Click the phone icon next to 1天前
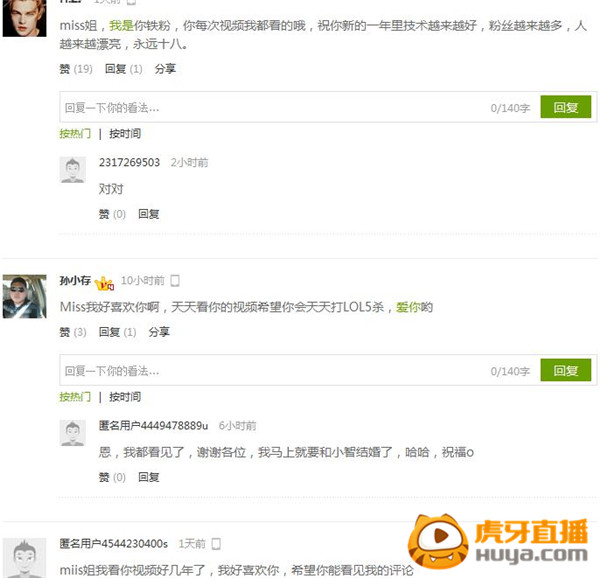This screenshot has width=600, height=578. coord(216,544)
